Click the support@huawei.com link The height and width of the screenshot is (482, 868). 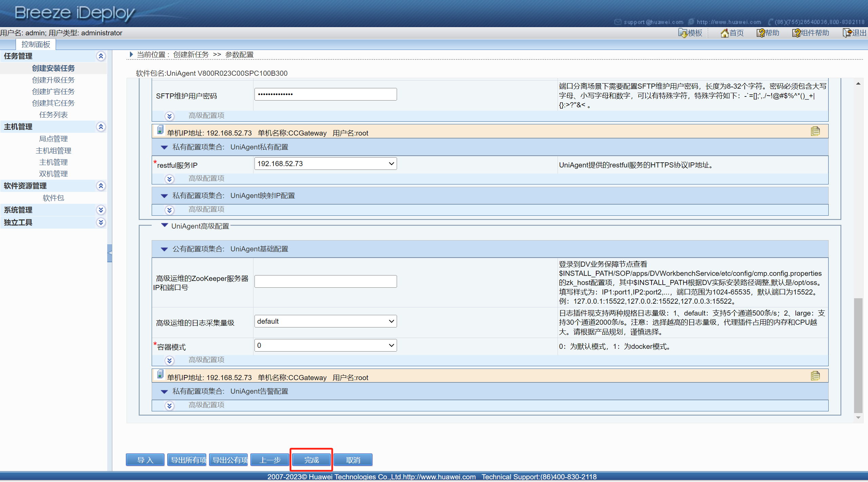click(653, 22)
